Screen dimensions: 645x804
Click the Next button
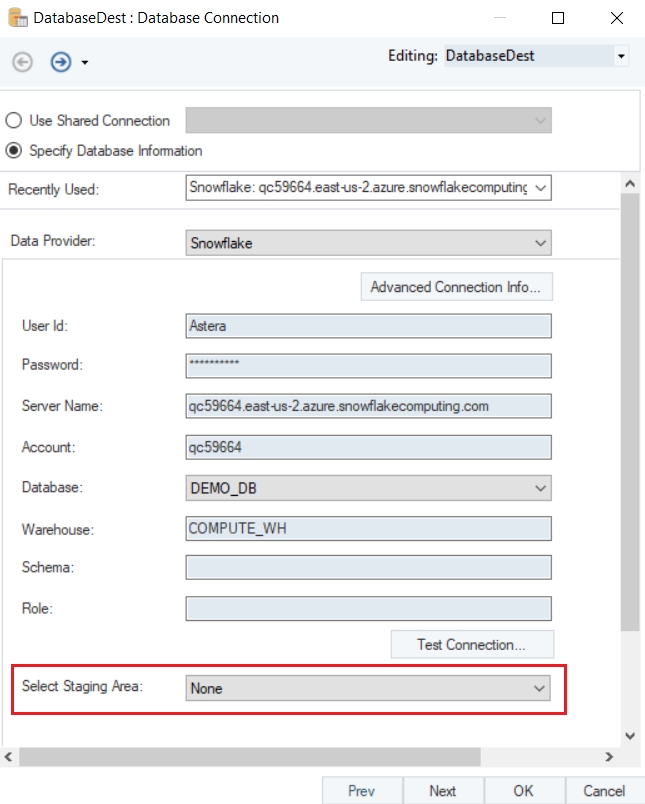[443, 791]
